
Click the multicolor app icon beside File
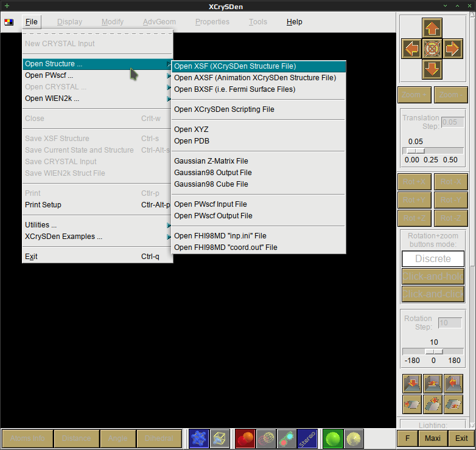click(x=9, y=22)
